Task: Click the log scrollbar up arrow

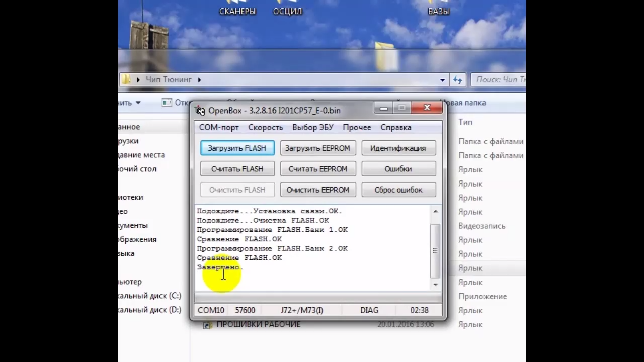Action: tap(435, 211)
